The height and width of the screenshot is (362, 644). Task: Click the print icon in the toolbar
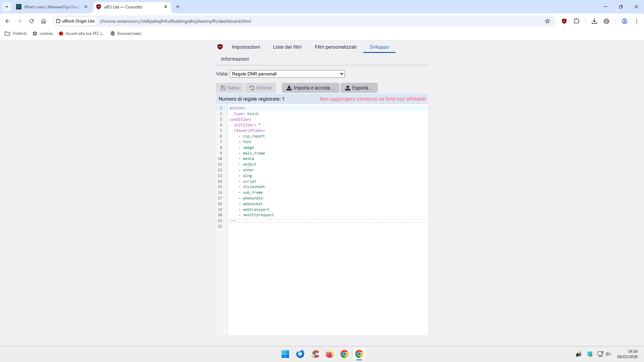tap(606, 21)
